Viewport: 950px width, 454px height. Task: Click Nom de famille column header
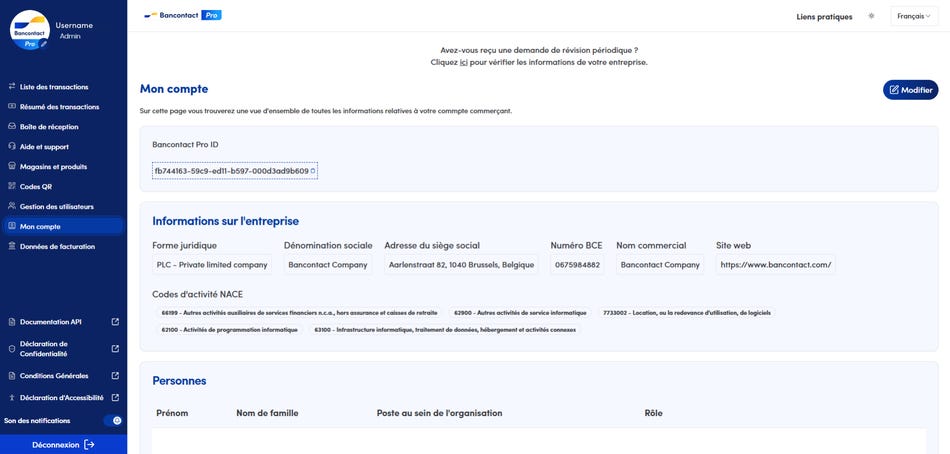267,413
